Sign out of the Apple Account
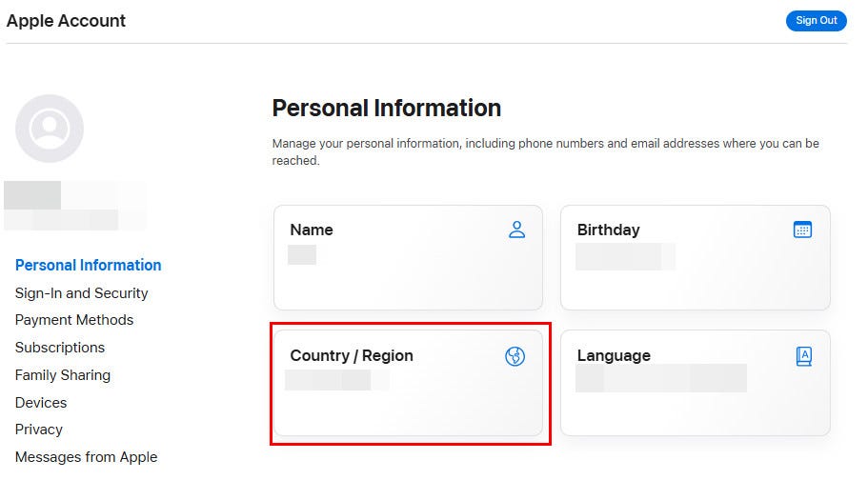This screenshot has height=480, width=868. point(816,21)
